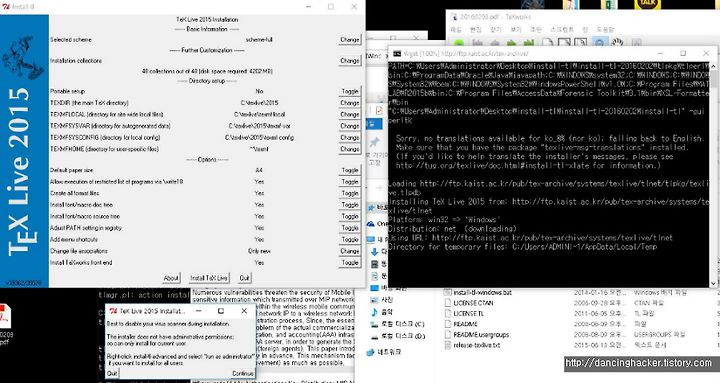
Task: Toggle Install TeXworks front end option
Action: (x=350, y=263)
